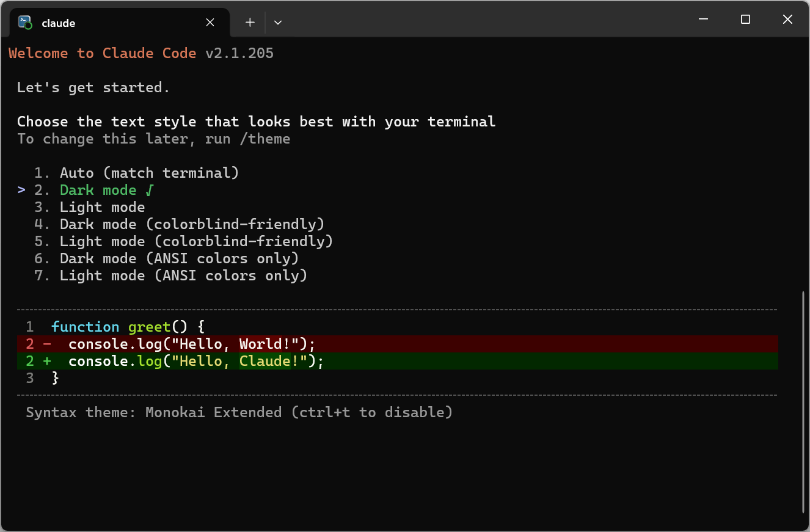Viewport: 810px width, 532px height.
Task: Click the version text v2.1.205
Action: 239,53
